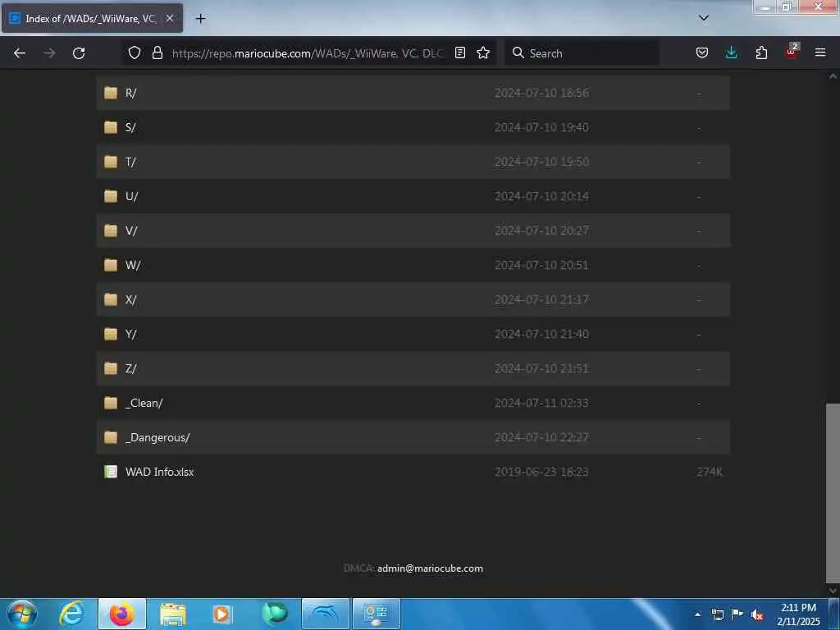Click the date 2024-07-10 18:56
840x630 pixels.
tap(541, 94)
